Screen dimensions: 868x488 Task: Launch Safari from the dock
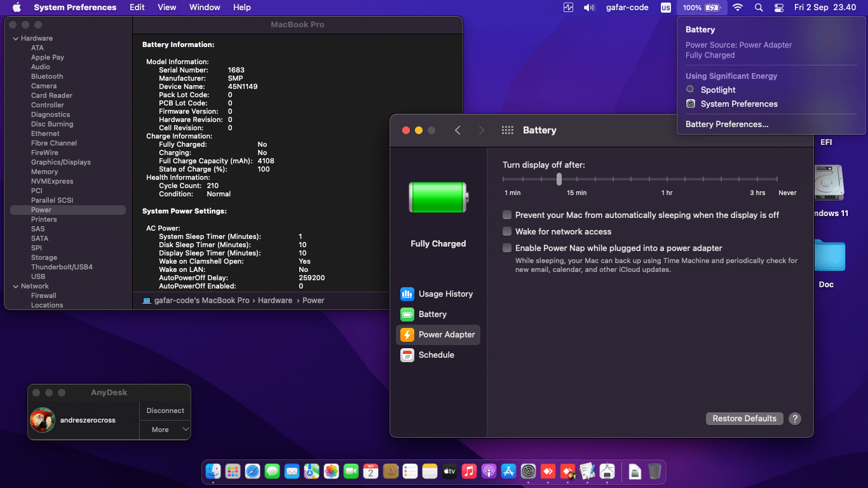[252, 471]
